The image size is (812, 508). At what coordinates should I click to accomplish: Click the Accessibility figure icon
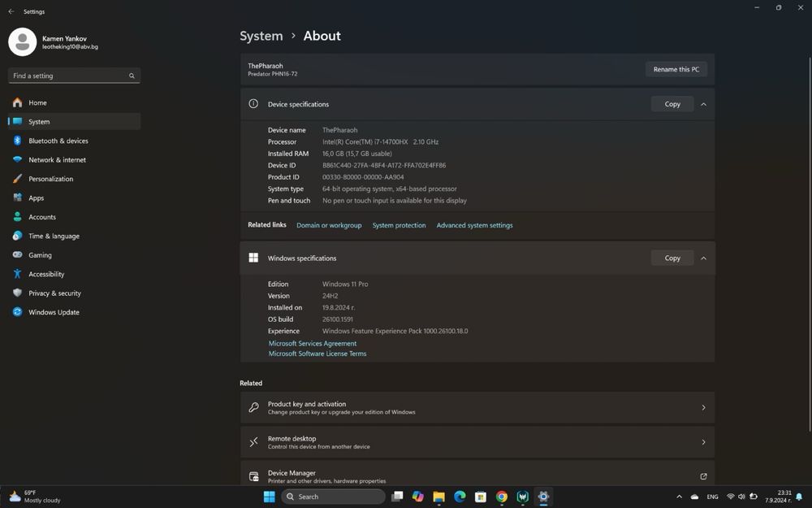click(17, 274)
